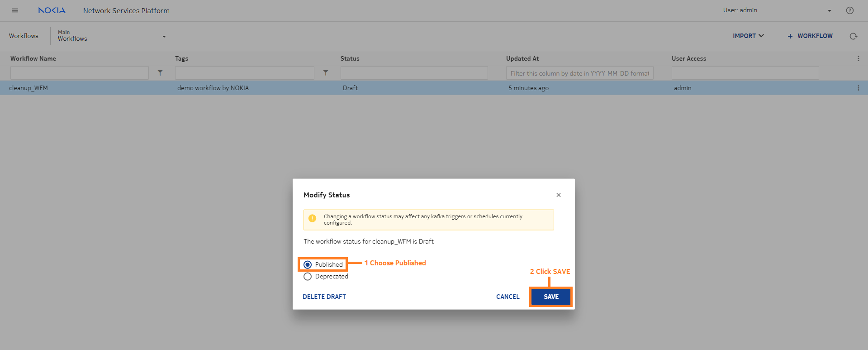The height and width of the screenshot is (350, 868).
Task: Expand the IMPORT dropdown
Action: point(748,36)
